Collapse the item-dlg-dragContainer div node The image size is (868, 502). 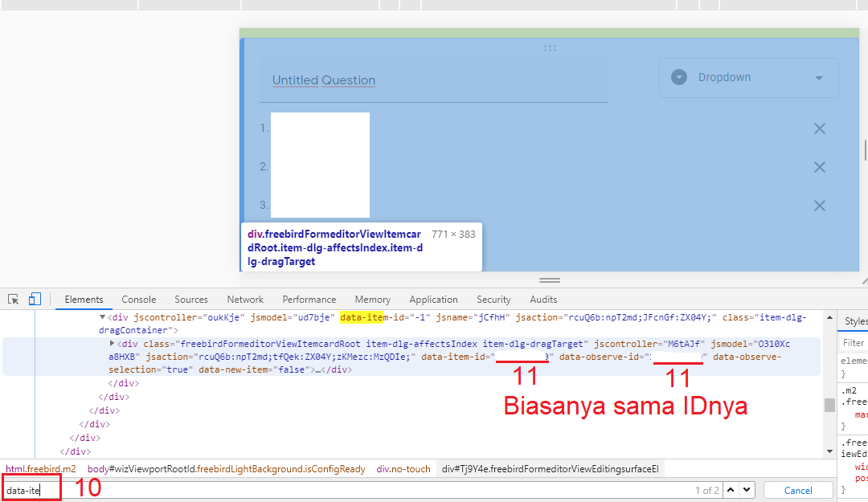(x=102, y=318)
